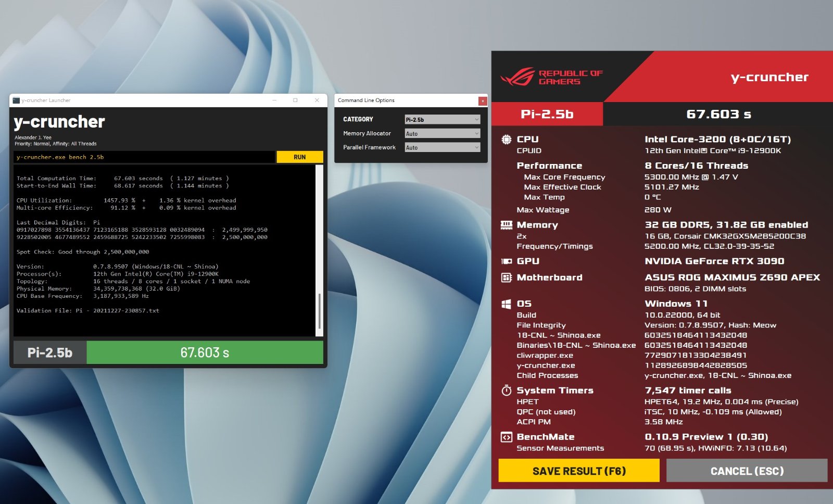Close the Command Line Options window
The image size is (833, 504).
(483, 100)
